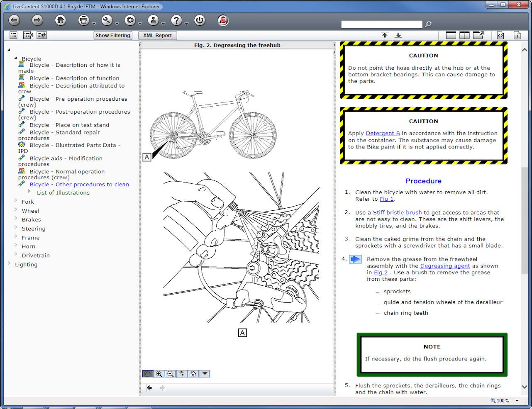Switch to single-pane layout
The height and width of the screenshot is (409, 532).
(451, 35)
